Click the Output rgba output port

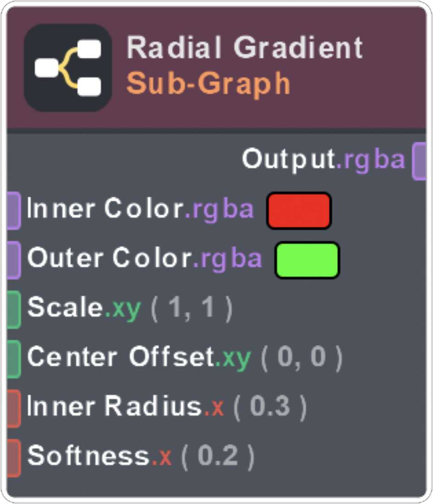tap(420, 161)
